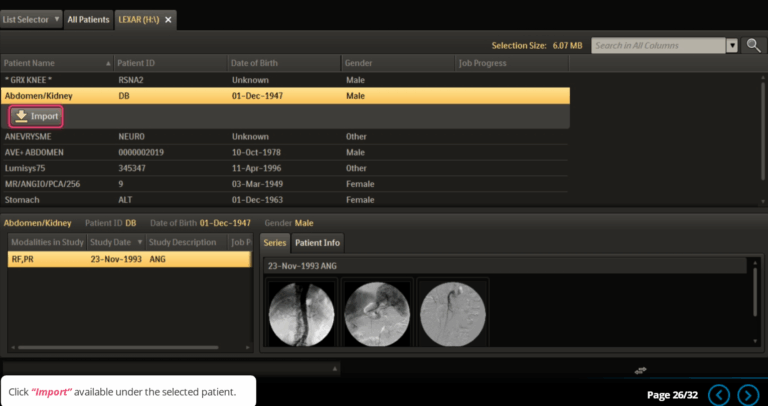Select the RF,PR study row
Viewport: 768px width, 406px height.
[129, 260]
